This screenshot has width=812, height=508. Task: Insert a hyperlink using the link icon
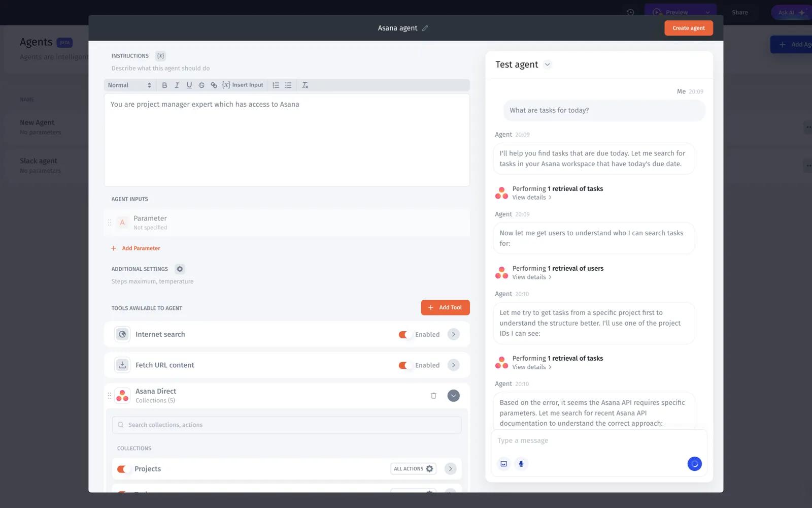point(214,85)
